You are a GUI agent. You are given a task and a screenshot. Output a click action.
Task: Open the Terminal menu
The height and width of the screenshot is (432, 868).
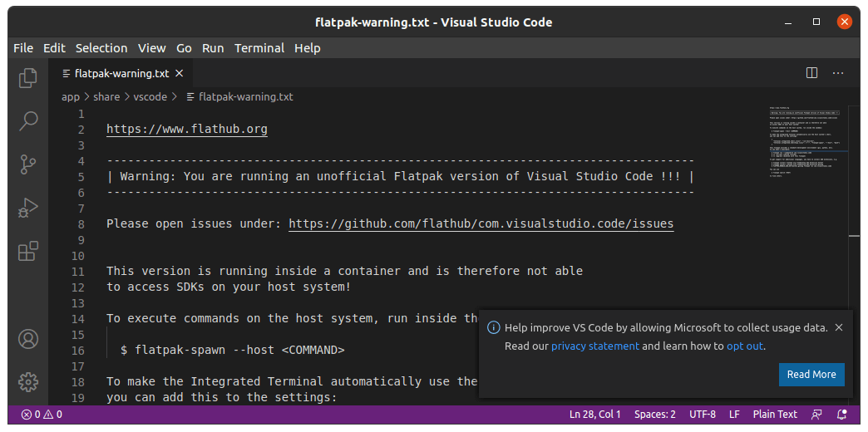259,48
